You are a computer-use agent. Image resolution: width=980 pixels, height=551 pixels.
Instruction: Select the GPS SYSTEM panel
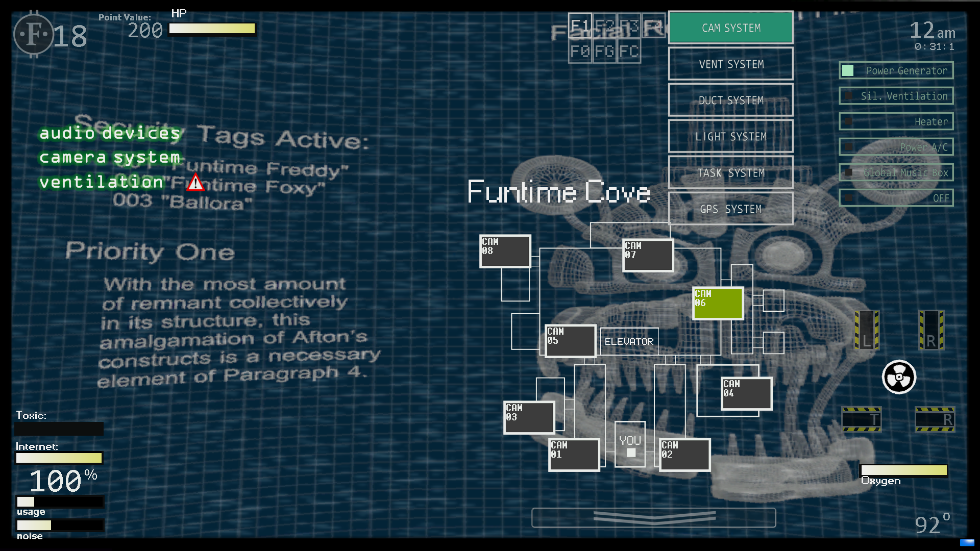[730, 209]
